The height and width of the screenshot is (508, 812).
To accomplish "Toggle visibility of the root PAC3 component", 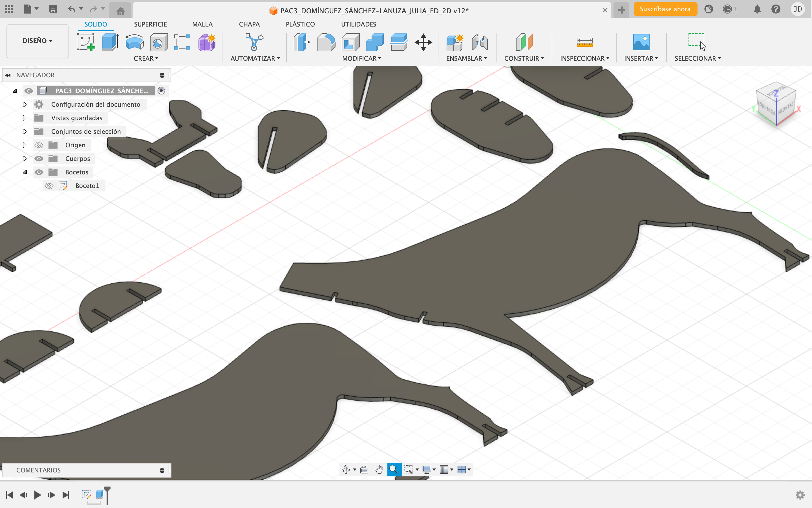I will click(29, 91).
